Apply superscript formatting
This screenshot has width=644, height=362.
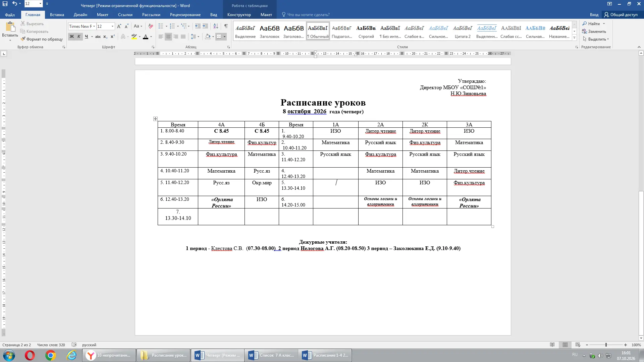[113, 37]
